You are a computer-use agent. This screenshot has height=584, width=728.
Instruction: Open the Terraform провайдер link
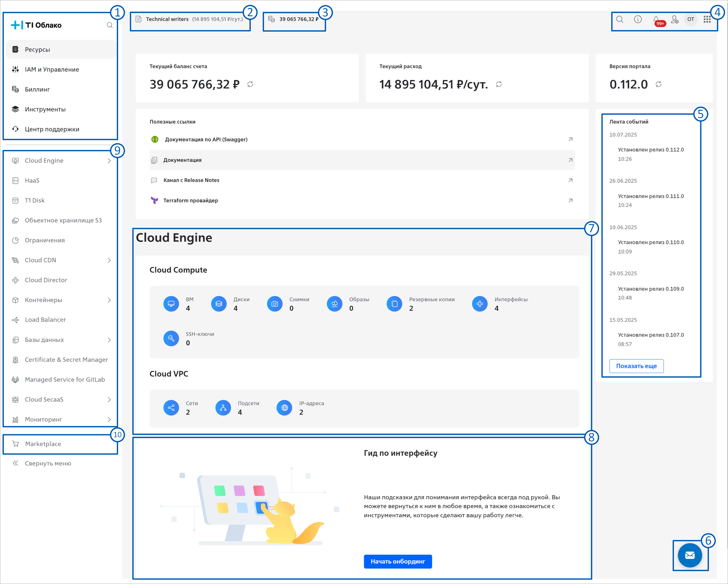(191, 200)
